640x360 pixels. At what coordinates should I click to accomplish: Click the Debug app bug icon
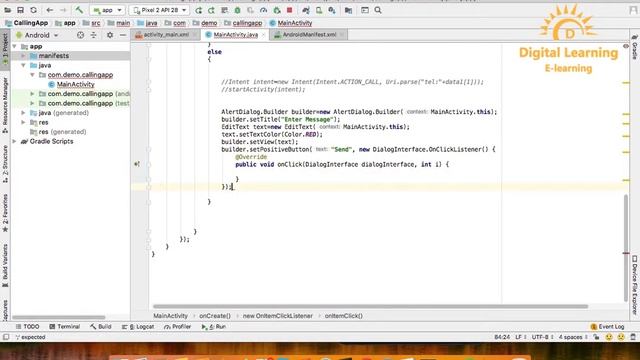(238, 10)
